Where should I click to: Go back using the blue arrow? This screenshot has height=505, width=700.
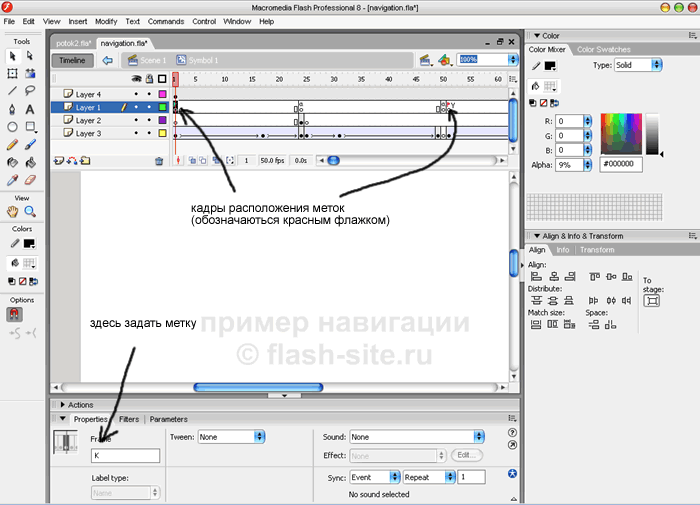point(107,60)
